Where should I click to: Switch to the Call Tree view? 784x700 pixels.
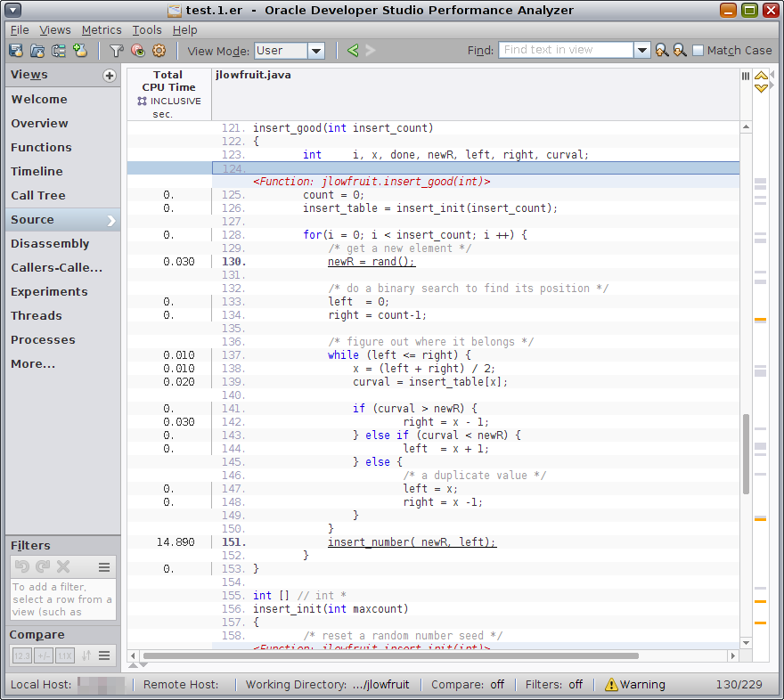(38, 195)
